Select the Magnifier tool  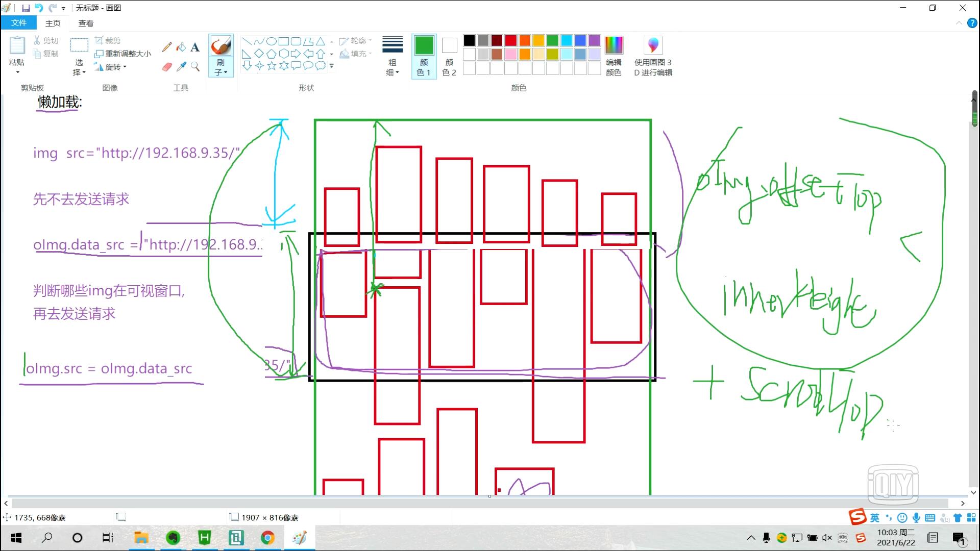pos(195,67)
